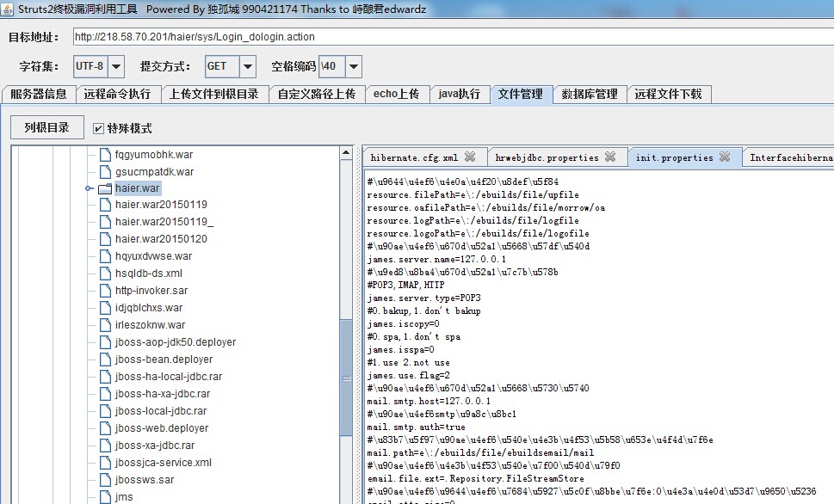Open the 字符集 UTF-8 dropdown
The image size is (834, 504).
pos(116,66)
